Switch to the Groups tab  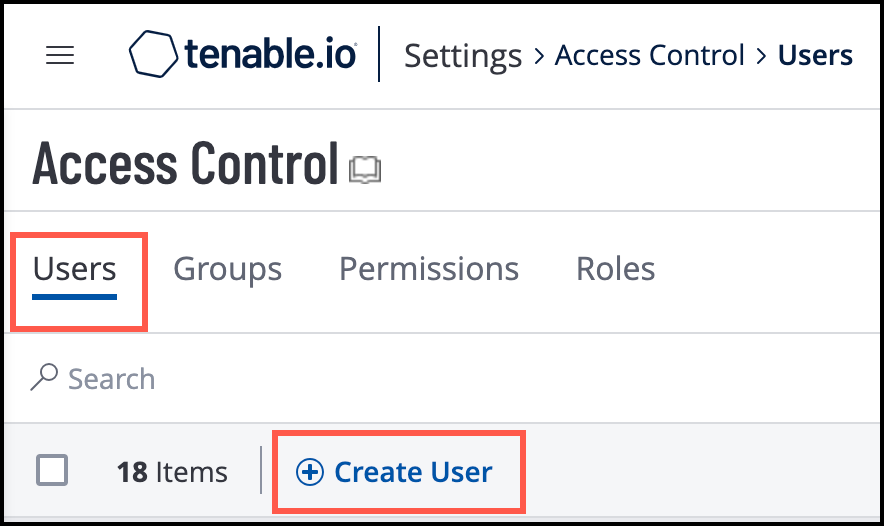coord(227,269)
